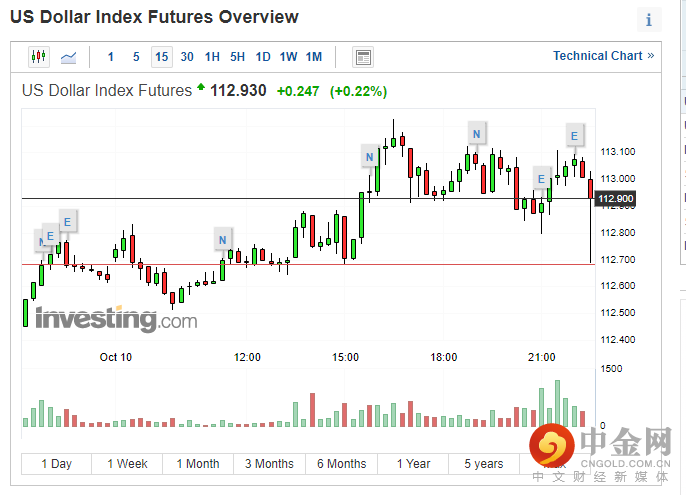686x495 pixels.
Task: Select the 1 Week range tab
Action: [x=127, y=464]
